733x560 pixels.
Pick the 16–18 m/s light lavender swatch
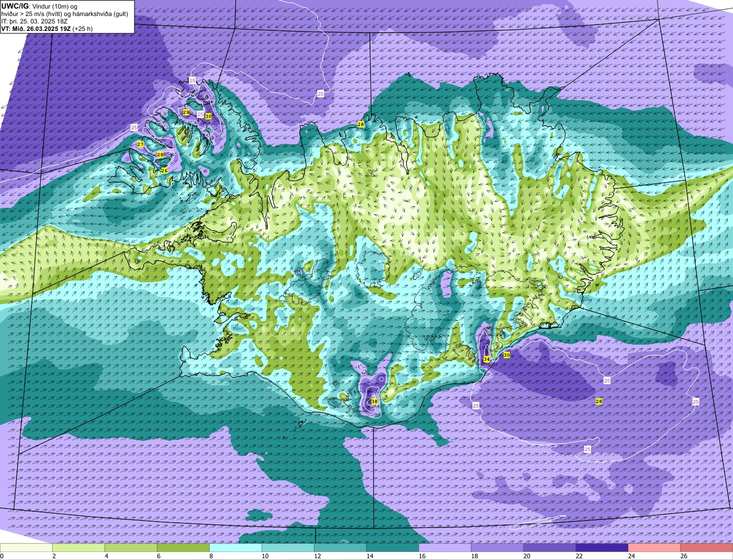click(445, 547)
